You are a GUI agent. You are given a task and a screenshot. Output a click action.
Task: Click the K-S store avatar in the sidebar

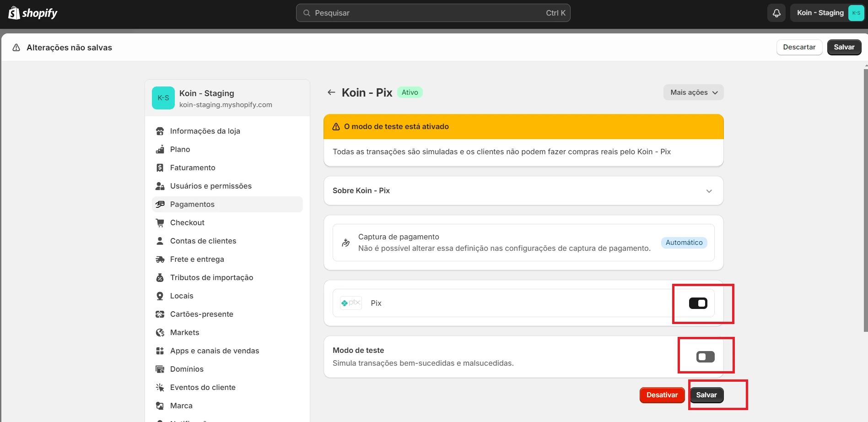pyautogui.click(x=163, y=98)
